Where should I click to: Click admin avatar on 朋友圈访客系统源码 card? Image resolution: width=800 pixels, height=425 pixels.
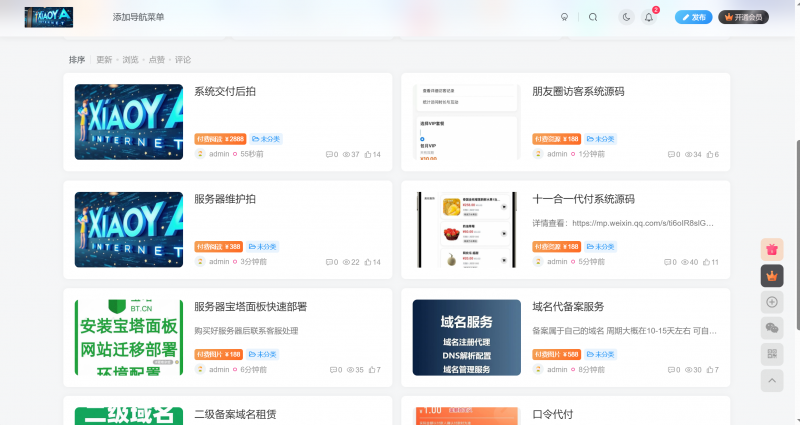click(538, 154)
